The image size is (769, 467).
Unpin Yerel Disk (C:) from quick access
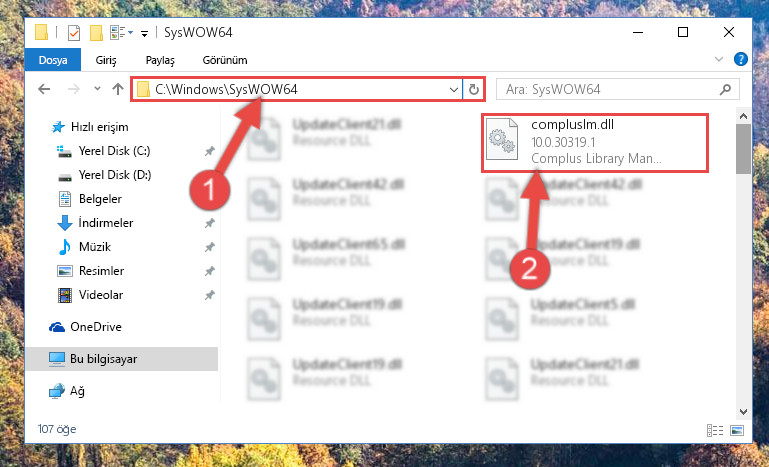coord(209,151)
